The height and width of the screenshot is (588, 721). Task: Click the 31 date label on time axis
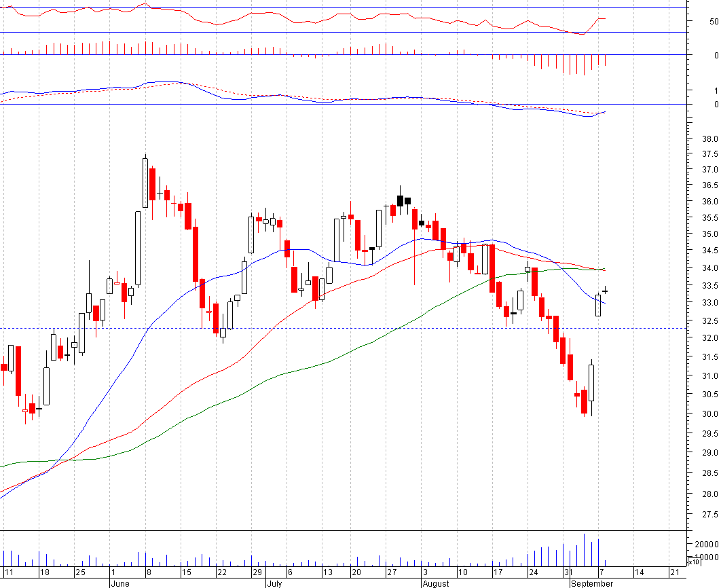569,572
